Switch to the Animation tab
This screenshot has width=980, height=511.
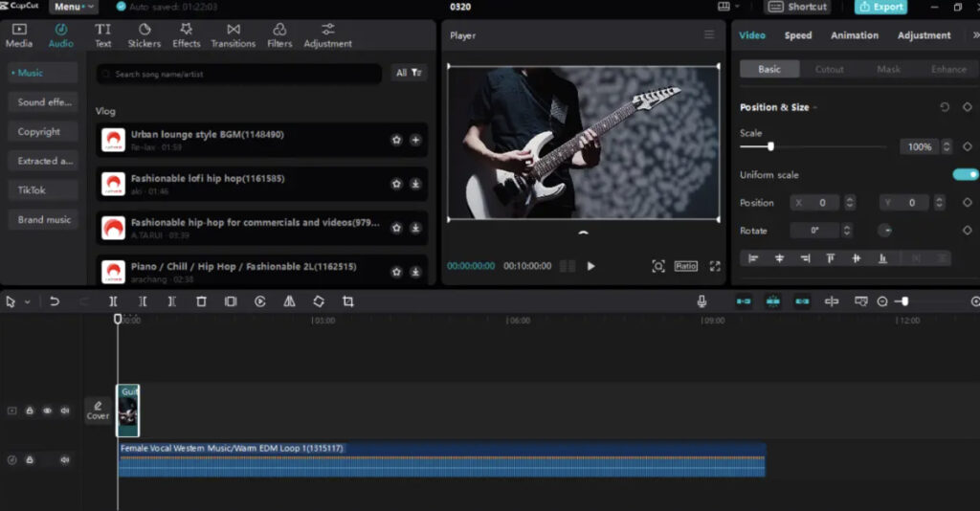coord(854,35)
